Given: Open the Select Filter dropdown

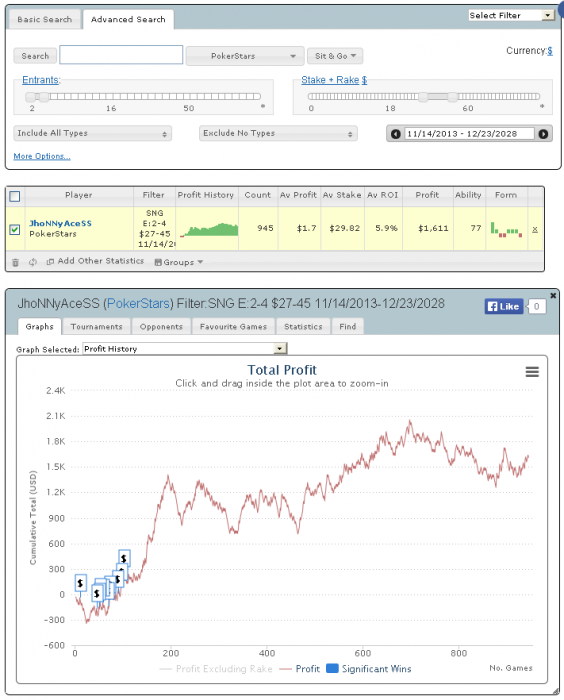Looking at the screenshot, I should tap(511, 15).
